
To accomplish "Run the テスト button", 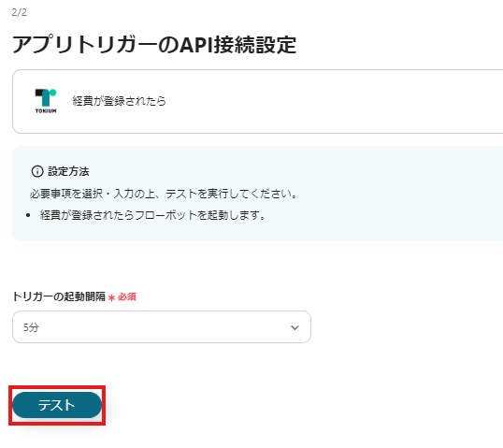I will (x=57, y=405).
